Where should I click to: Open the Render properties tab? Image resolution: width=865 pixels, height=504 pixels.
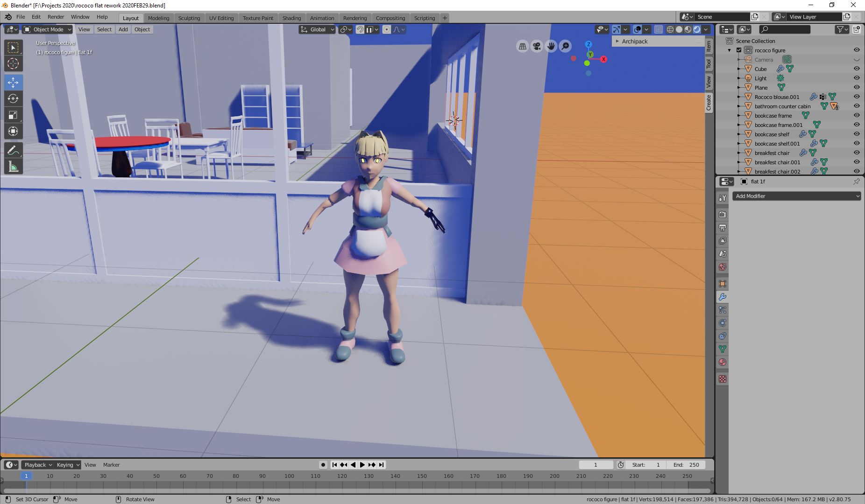[723, 215]
